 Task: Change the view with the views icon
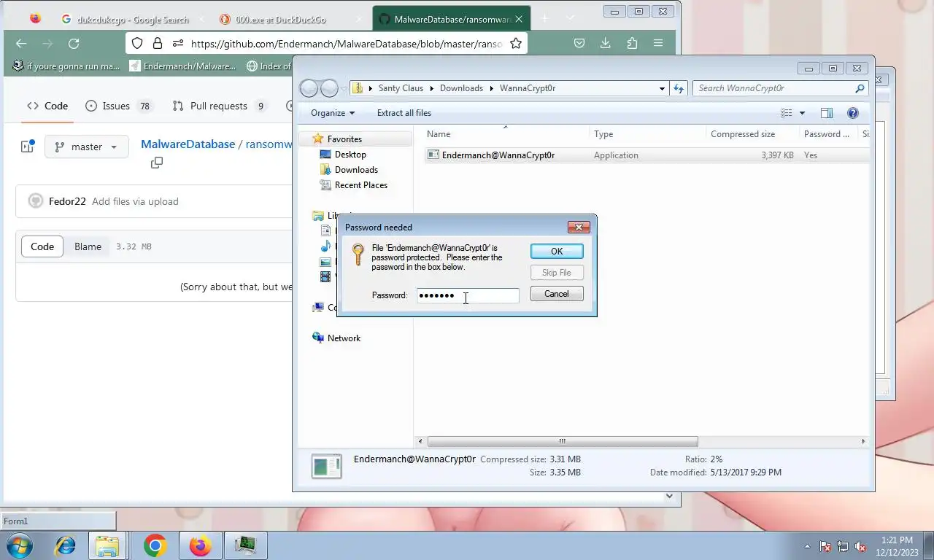click(x=787, y=113)
